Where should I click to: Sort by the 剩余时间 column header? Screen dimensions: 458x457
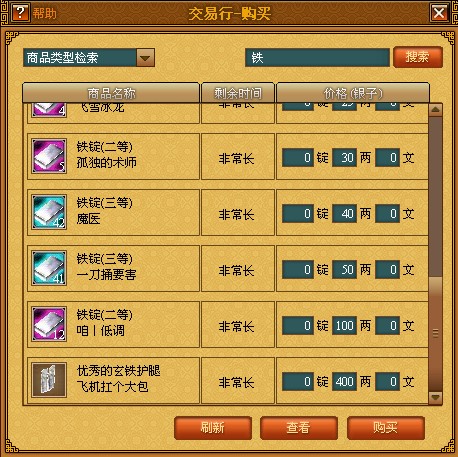coord(238,93)
